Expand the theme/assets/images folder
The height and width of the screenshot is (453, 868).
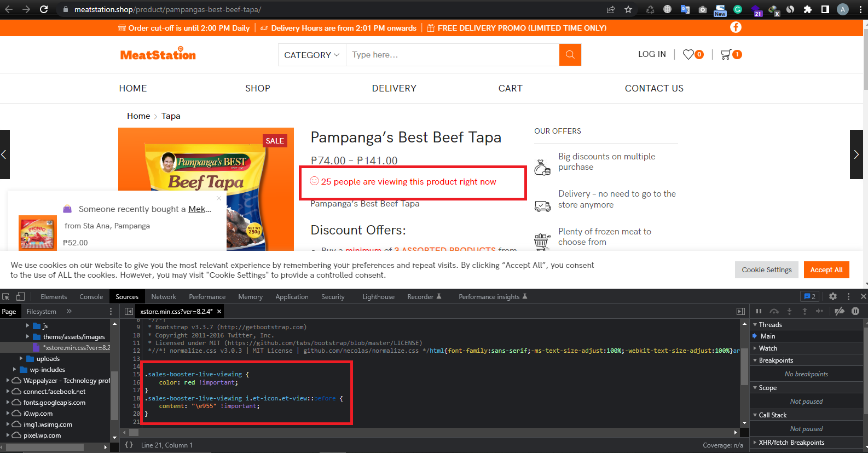click(28, 336)
